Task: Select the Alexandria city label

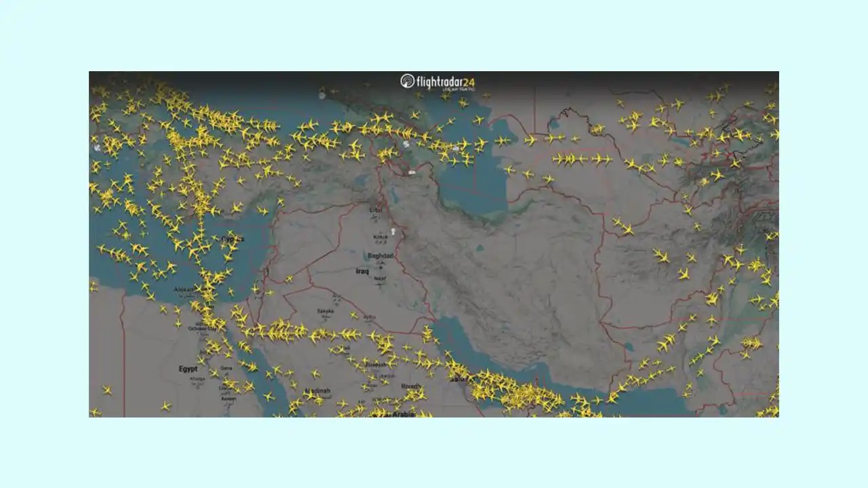Action: pos(184,289)
